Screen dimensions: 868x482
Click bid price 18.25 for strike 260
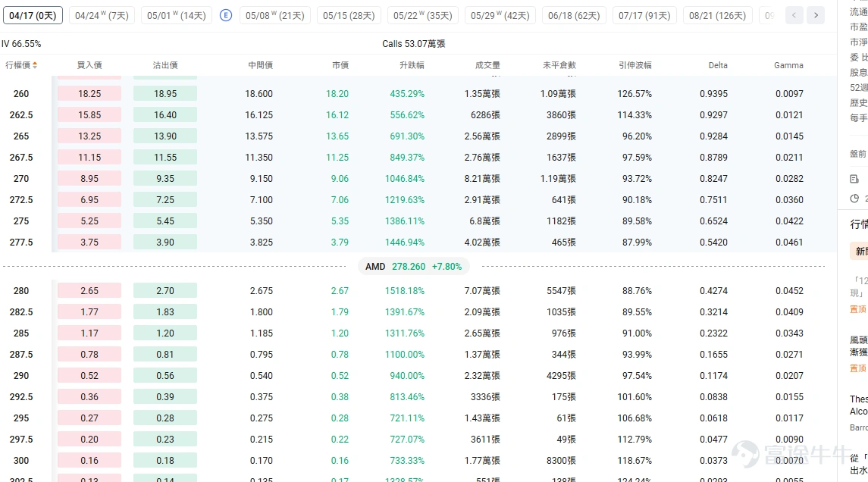[x=89, y=94]
